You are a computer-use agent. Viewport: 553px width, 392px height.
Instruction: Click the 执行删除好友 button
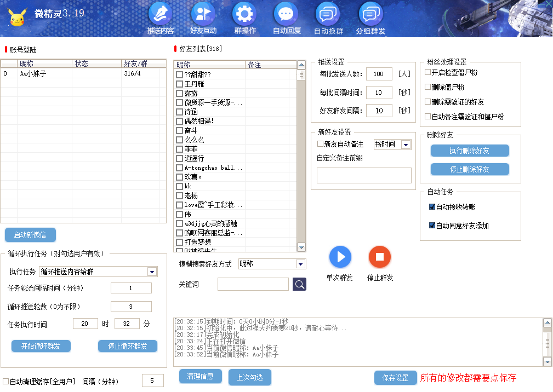coord(469,151)
